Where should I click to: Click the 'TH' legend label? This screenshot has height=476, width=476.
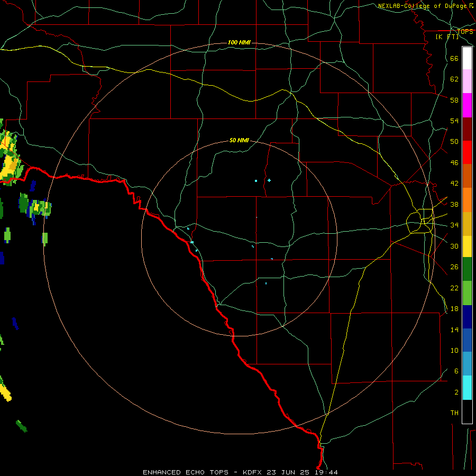pos(454,413)
